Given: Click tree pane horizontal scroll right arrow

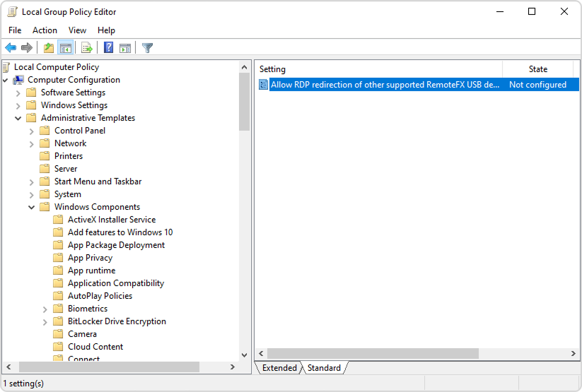Looking at the screenshot, I should point(233,367).
